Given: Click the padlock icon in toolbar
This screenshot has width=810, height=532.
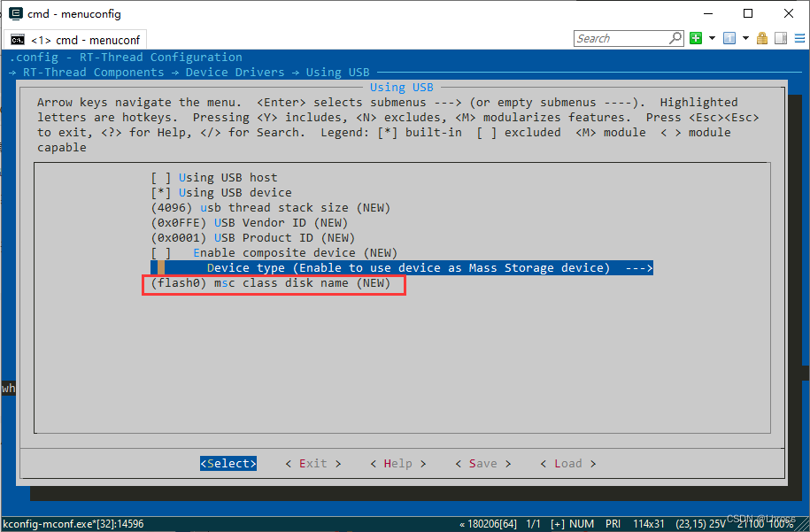Looking at the screenshot, I should [762, 38].
